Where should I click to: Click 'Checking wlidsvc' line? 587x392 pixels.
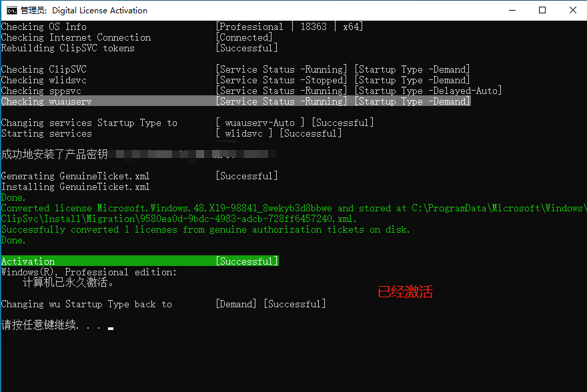click(x=44, y=81)
